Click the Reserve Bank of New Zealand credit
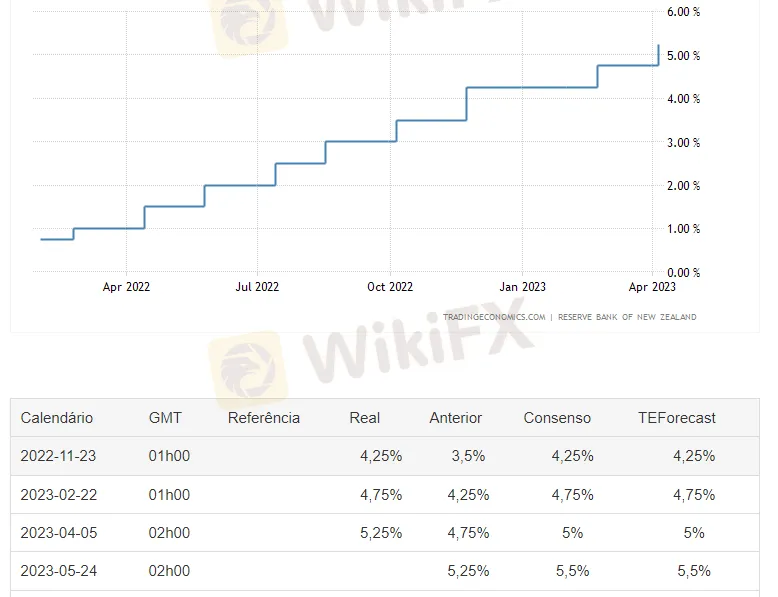The height and width of the screenshot is (597, 778). 627,317
